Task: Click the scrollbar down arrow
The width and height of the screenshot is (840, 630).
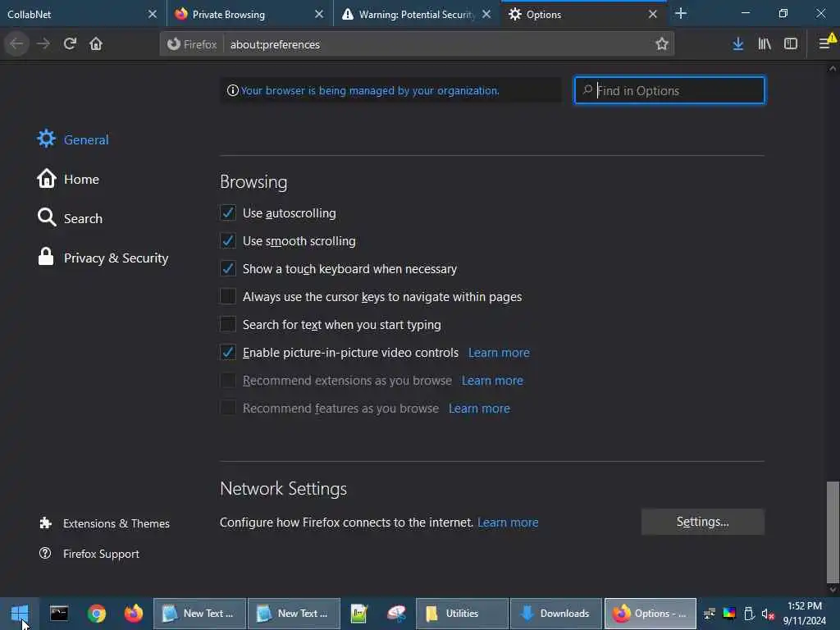Action: pyautogui.click(x=833, y=590)
